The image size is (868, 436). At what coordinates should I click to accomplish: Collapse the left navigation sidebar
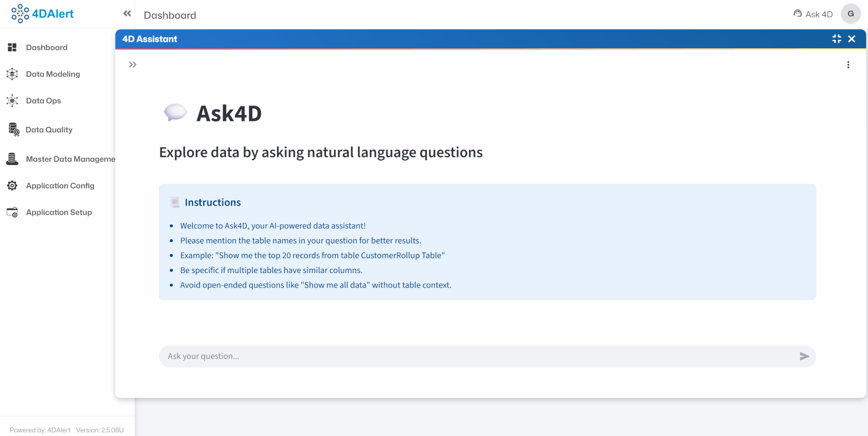(x=127, y=14)
